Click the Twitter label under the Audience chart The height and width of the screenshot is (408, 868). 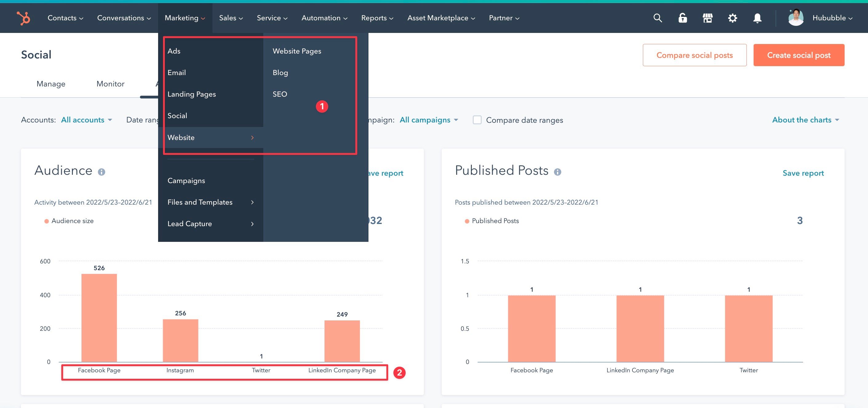click(261, 370)
